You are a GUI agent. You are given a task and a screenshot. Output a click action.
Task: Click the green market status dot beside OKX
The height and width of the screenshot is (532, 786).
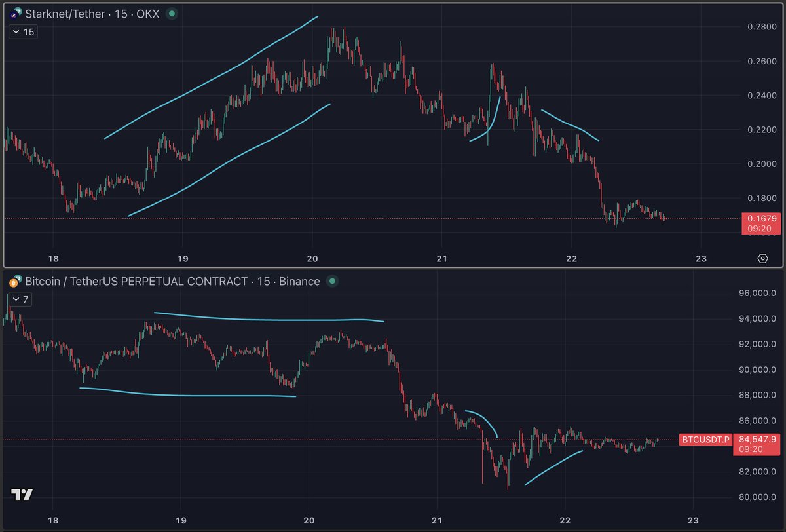pos(171,12)
